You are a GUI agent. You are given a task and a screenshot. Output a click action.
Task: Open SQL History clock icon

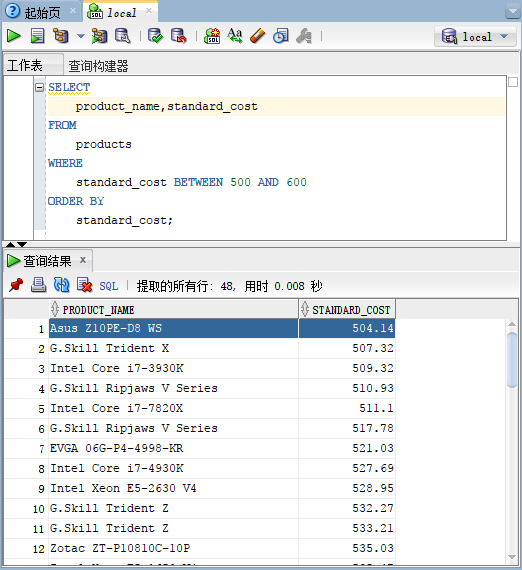pos(281,36)
